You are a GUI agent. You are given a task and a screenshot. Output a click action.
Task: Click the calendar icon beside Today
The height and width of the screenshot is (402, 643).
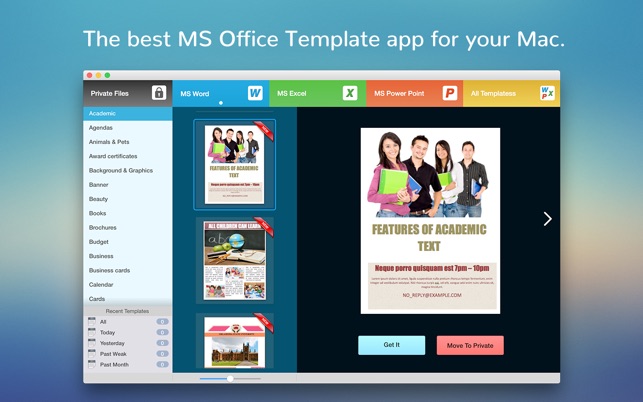coord(92,332)
